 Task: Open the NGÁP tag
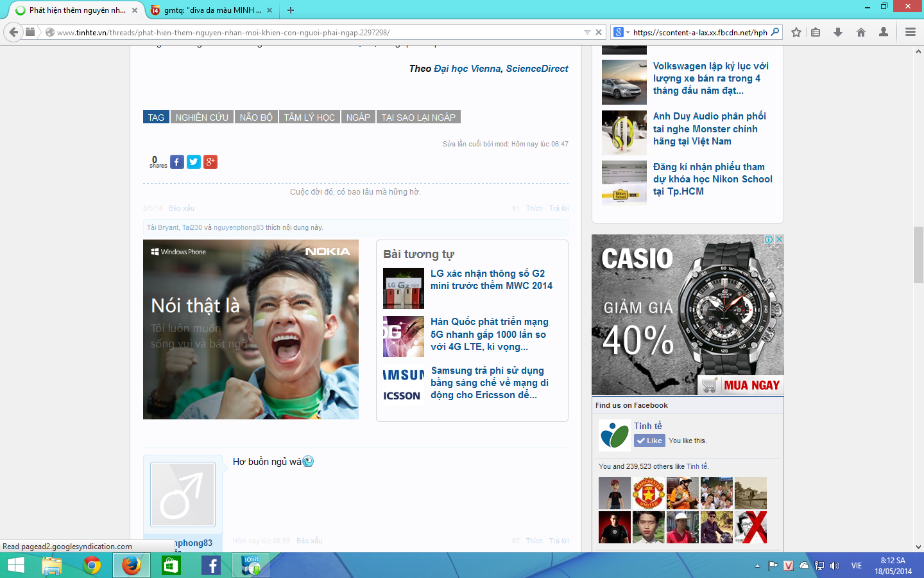coord(358,117)
